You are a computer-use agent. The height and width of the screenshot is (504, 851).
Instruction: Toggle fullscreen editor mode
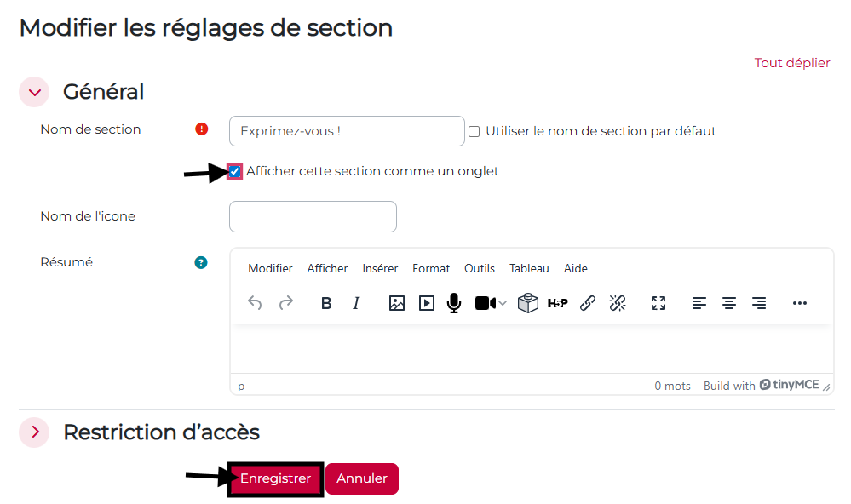pos(658,303)
